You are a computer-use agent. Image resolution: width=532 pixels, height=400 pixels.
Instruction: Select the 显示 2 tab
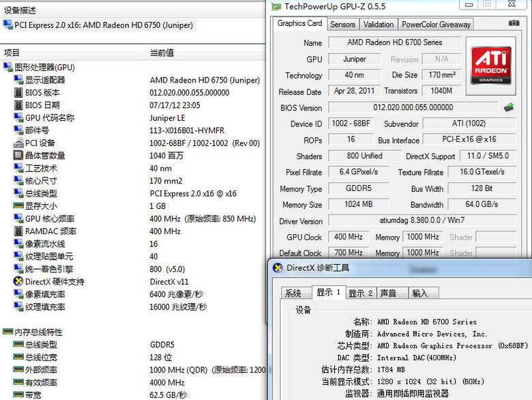tap(360, 293)
